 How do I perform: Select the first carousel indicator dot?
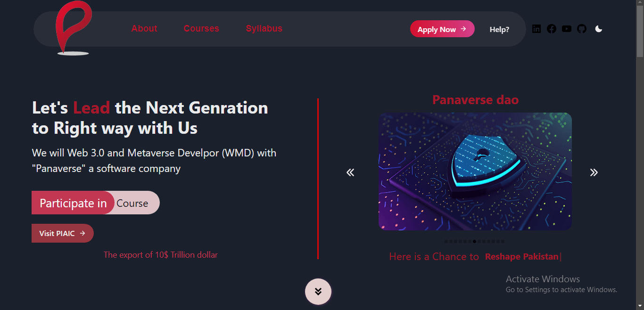pyautogui.click(x=446, y=241)
